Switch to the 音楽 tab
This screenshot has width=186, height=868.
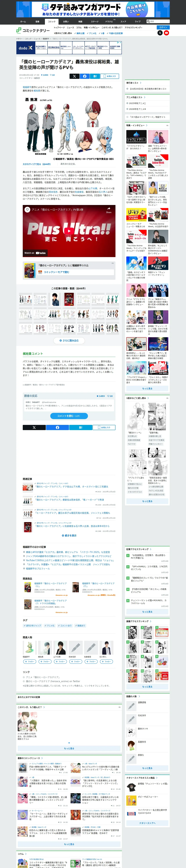[38, 21]
